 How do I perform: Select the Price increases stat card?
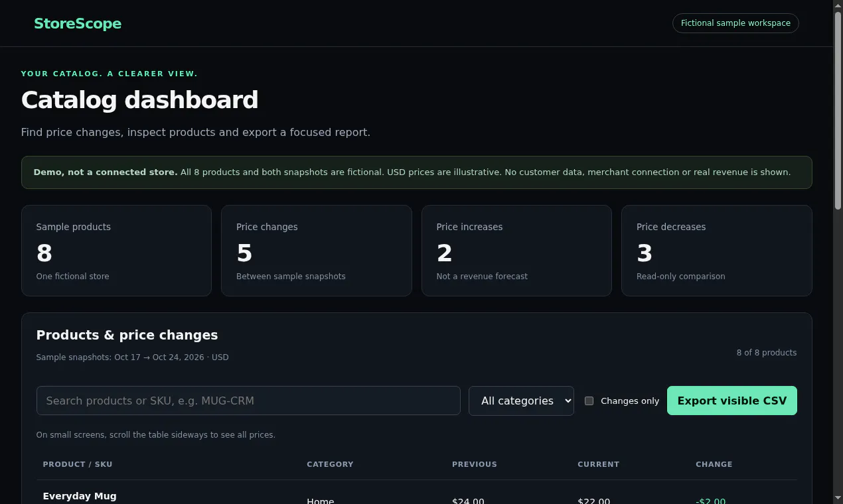516,251
